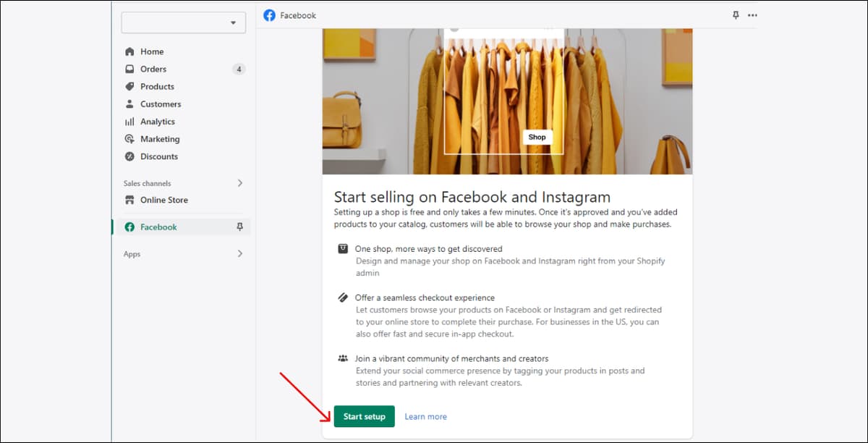Viewport: 868px width, 443px height.
Task: Follow the Learn more link
Action: pos(425,416)
